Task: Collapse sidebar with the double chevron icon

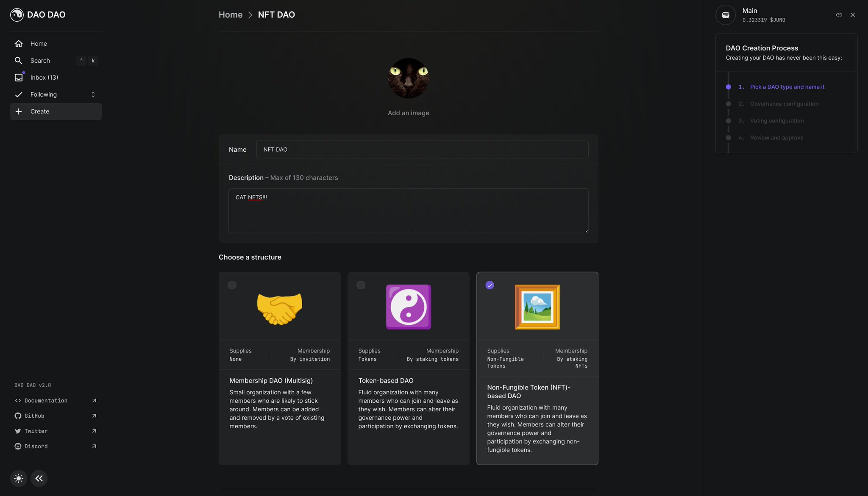Action: tap(39, 478)
